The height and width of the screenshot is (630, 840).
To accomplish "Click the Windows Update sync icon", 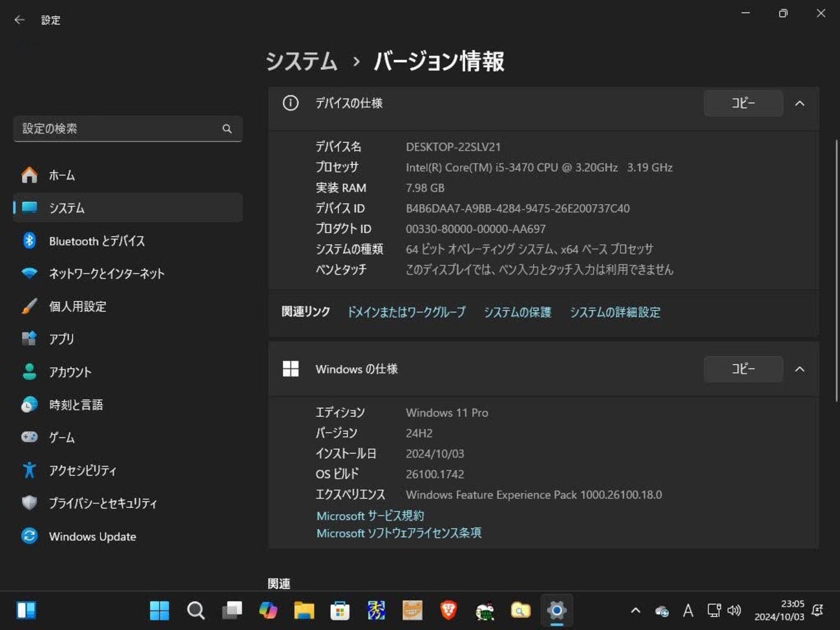I will pos(29,536).
